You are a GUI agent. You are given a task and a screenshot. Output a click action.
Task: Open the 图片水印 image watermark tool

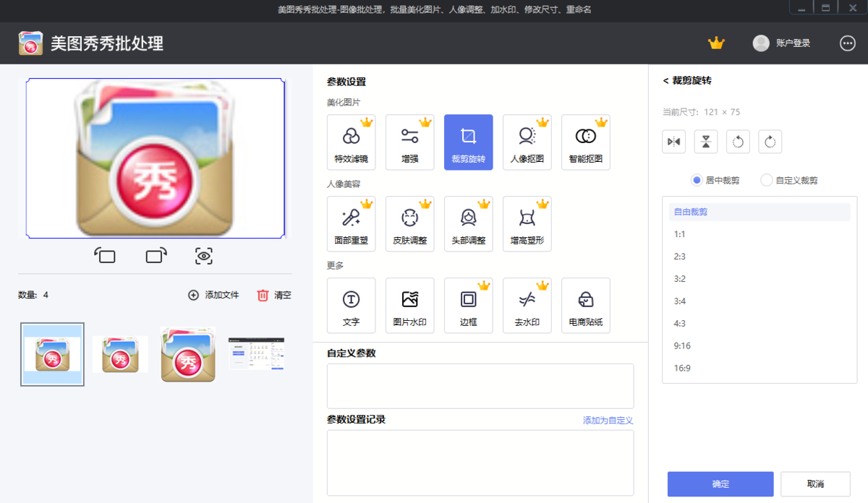tap(409, 306)
